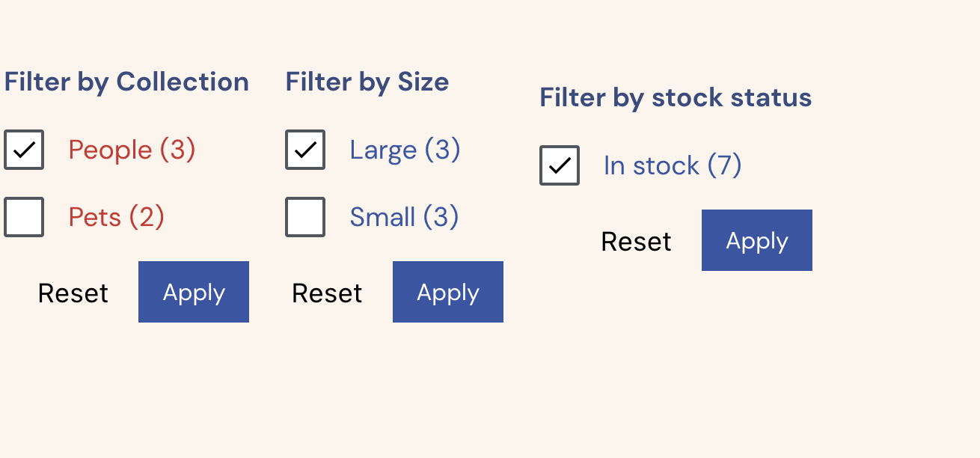Select the In stock (7) label
The image size is (980, 458).
[x=672, y=165]
